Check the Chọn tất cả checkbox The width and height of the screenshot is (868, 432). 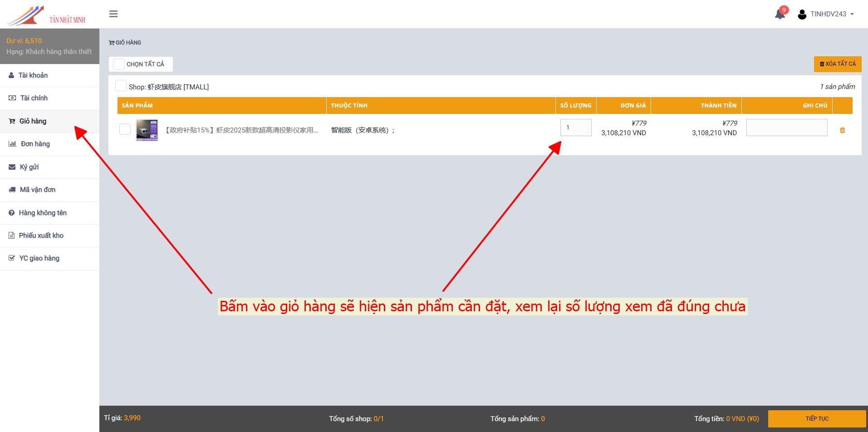[x=119, y=64]
